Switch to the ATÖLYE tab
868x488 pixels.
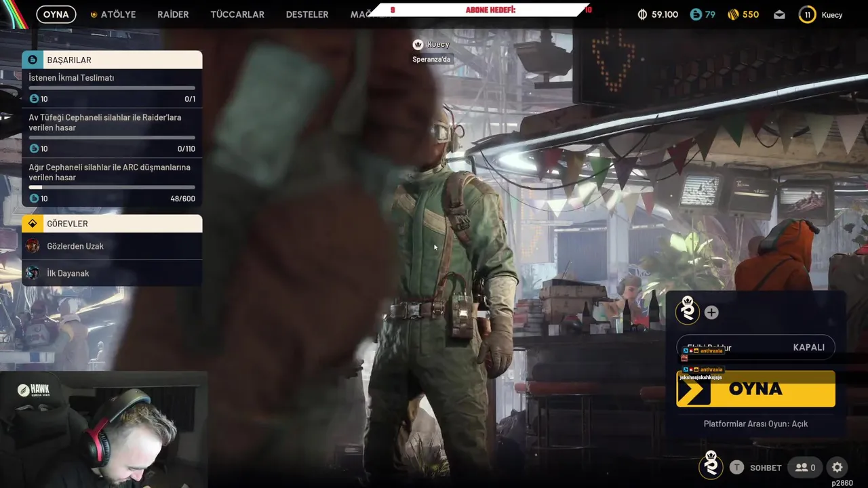tap(113, 14)
